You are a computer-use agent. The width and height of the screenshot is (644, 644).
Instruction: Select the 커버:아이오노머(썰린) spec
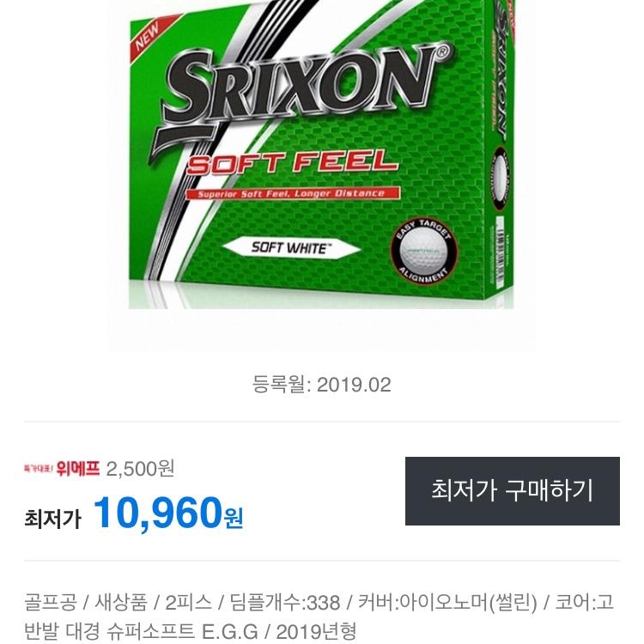pos(447,603)
